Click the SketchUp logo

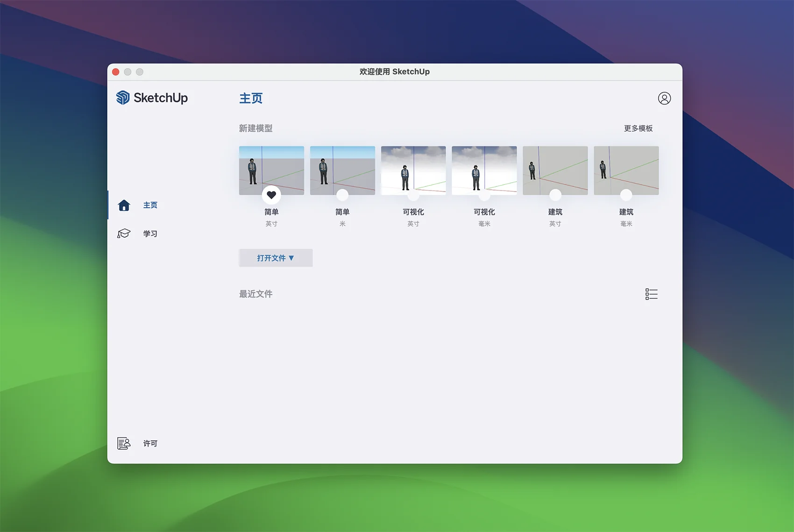click(152, 98)
